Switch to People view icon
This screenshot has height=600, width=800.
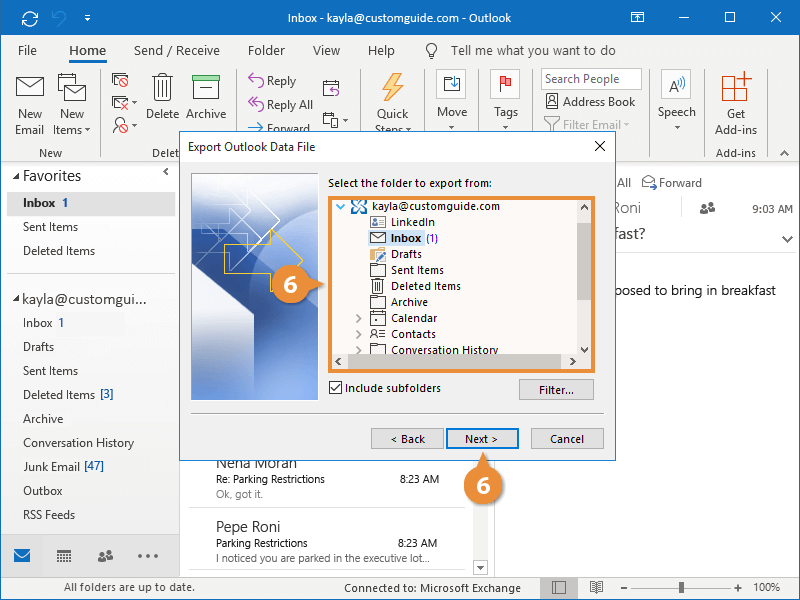[106, 556]
